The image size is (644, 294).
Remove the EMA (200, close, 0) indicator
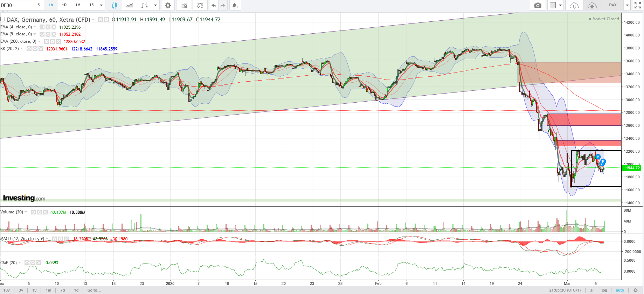click(58, 41)
